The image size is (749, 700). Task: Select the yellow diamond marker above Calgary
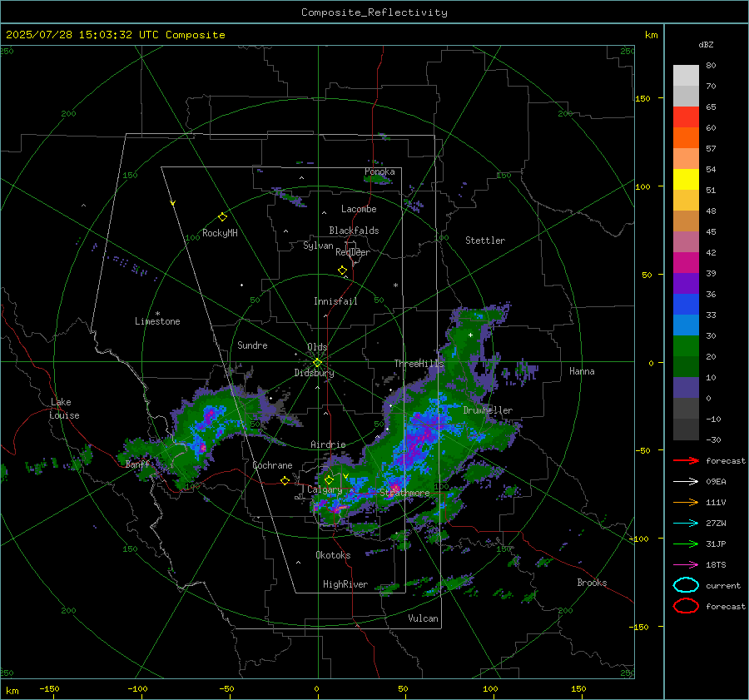(329, 479)
